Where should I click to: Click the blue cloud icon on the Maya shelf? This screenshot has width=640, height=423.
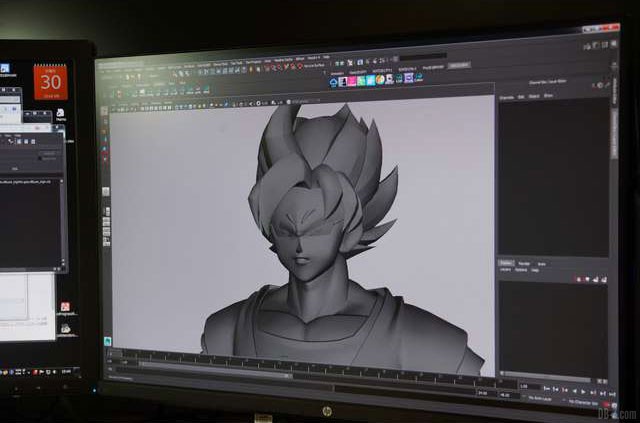(333, 82)
